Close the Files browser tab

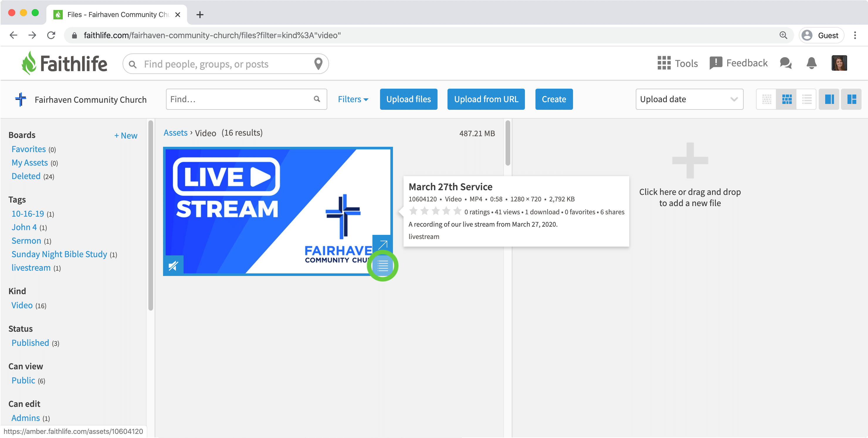pyautogui.click(x=178, y=14)
